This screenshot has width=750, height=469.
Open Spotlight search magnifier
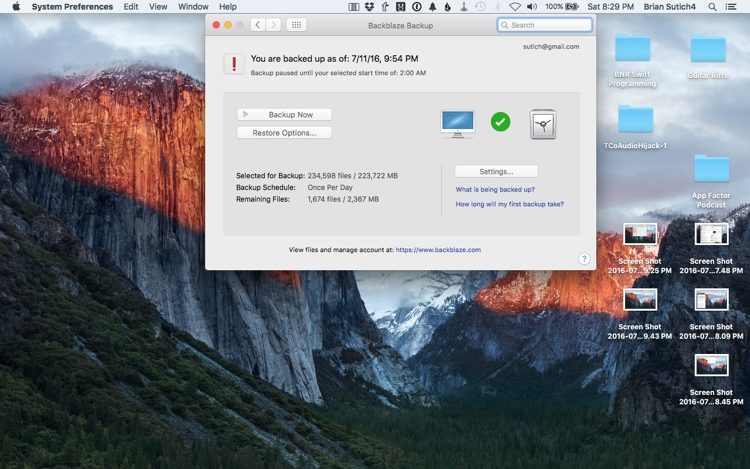pyautogui.click(x=712, y=7)
